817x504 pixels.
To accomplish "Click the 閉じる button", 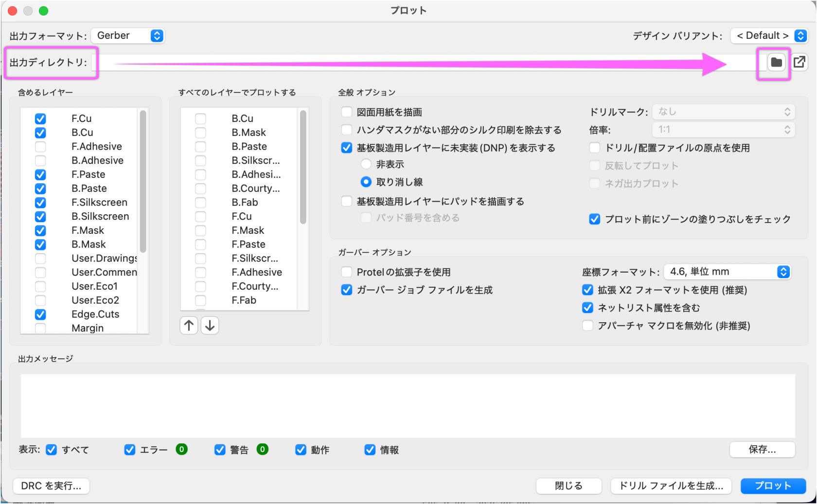I will pyautogui.click(x=568, y=486).
